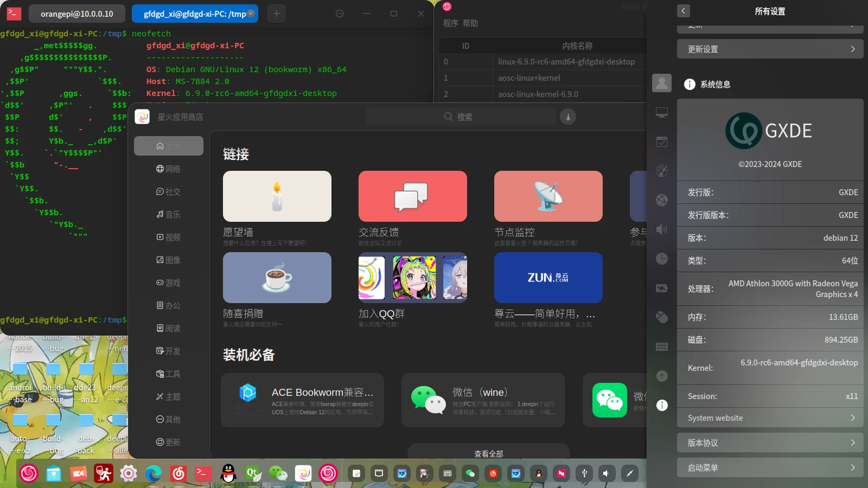Open the 版本协议 section
Screen dimensions: 868x488
770,442
